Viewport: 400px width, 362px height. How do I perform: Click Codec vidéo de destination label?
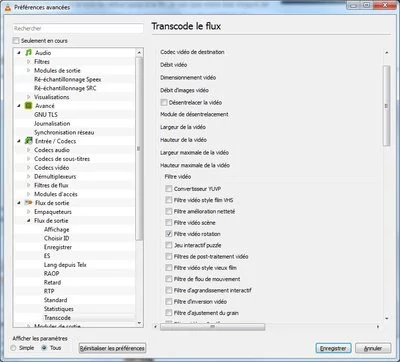[x=192, y=52]
